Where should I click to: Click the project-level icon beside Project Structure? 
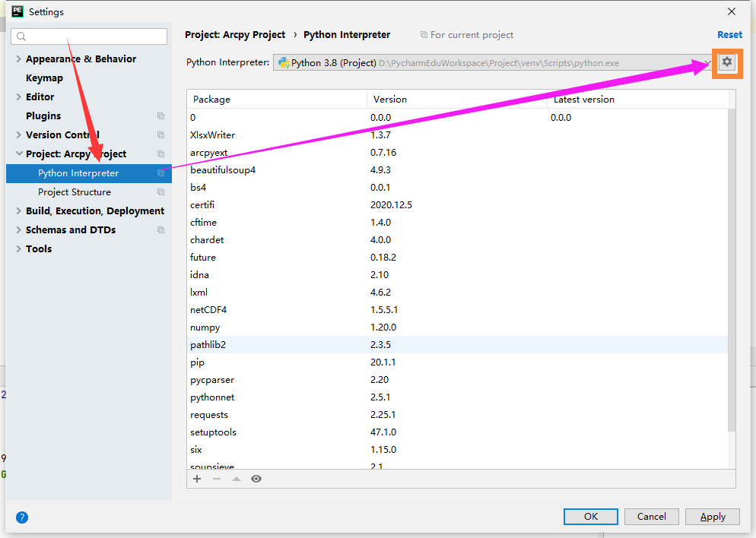click(x=161, y=192)
